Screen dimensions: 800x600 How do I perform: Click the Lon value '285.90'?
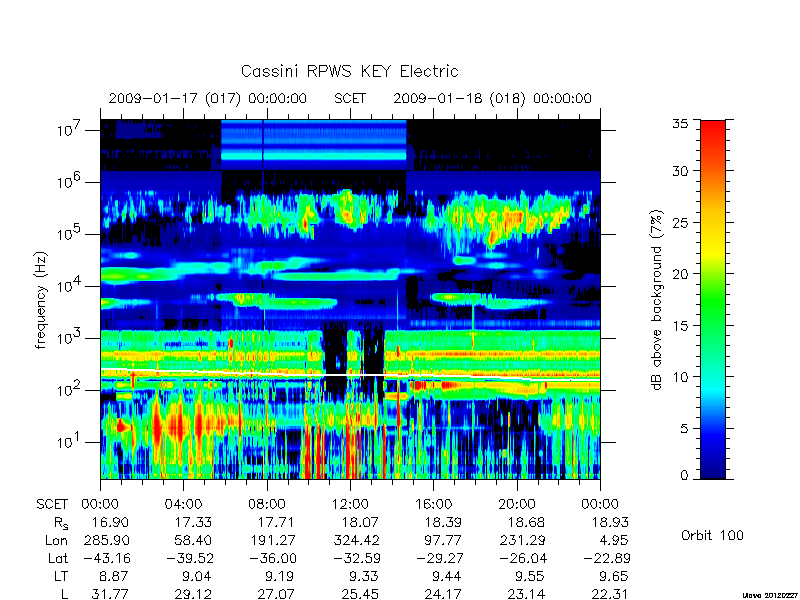pyautogui.click(x=106, y=540)
